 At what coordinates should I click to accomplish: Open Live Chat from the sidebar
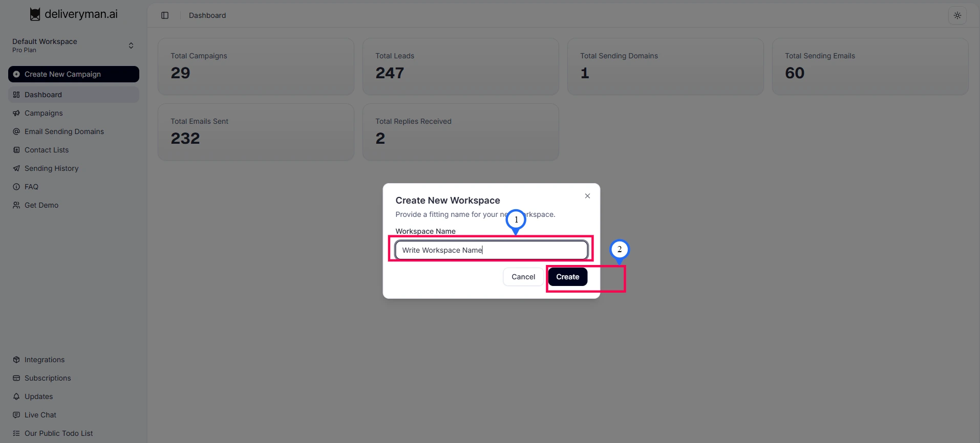[40, 415]
